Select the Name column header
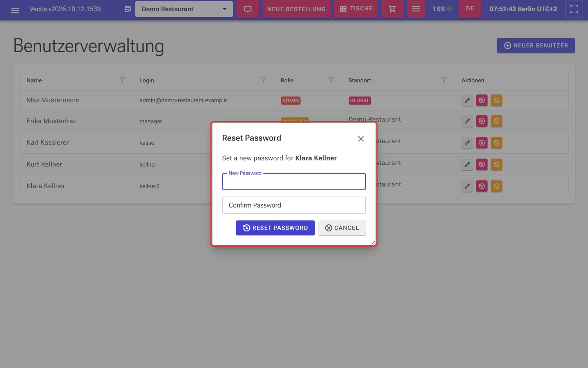 (x=34, y=80)
